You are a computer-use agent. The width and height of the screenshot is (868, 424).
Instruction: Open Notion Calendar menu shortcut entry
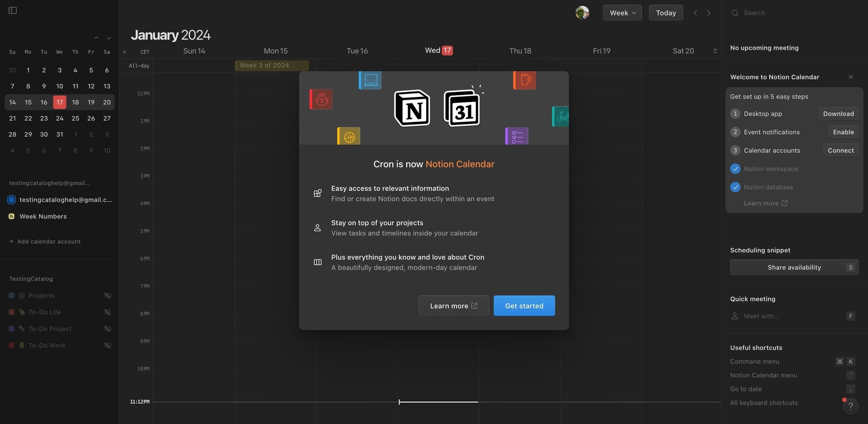[x=763, y=375]
